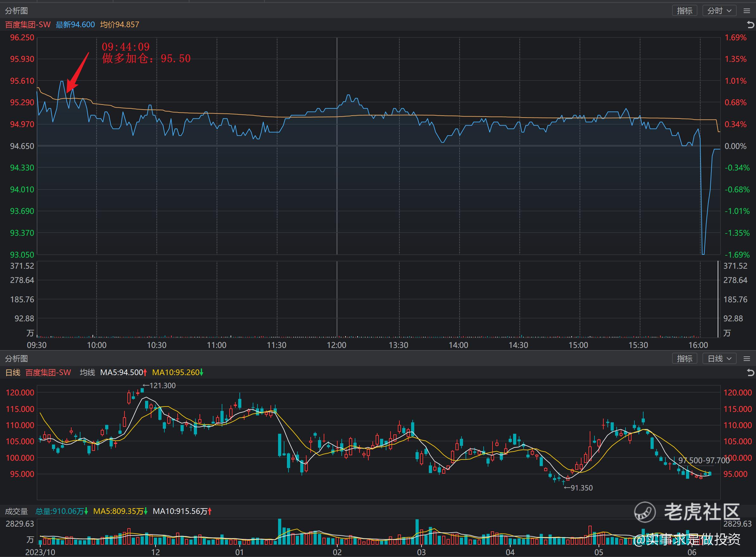Click the 百度集团-SW name in the intraday header
The width and height of the screenshot is (756, 557).
(x=28, y=25)
